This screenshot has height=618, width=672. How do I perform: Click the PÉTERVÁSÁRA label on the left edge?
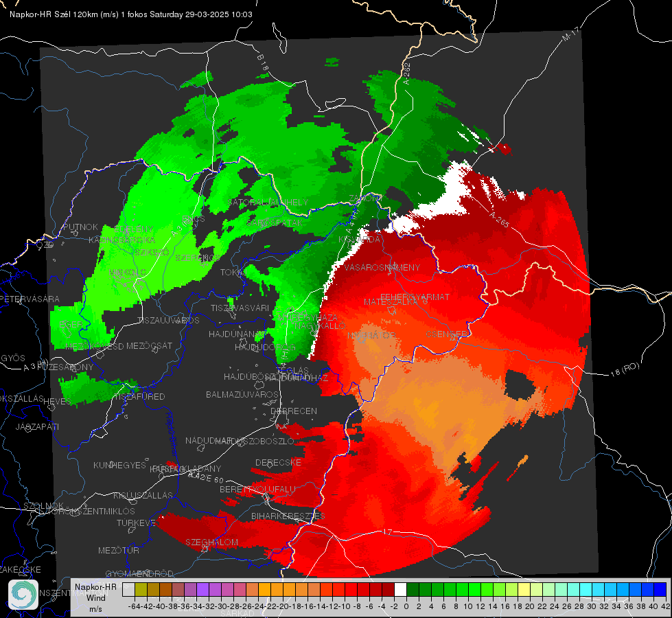pos(30,299)
